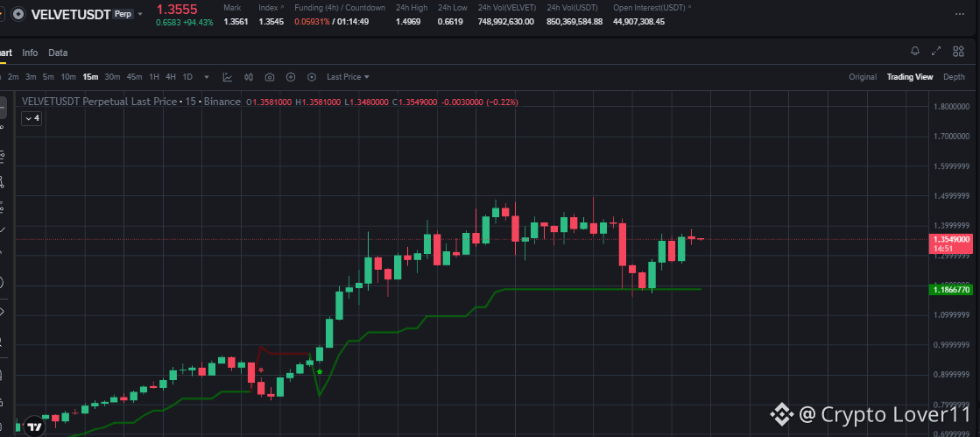Click the Perp badge
The height and width of the screenshot is (437, 980).
click(x=123, y=14)
